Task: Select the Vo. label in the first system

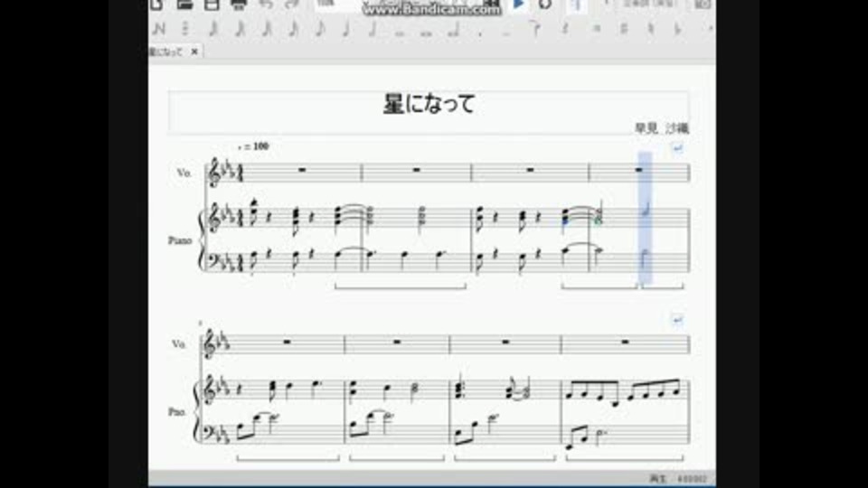Action: point(184,174)
